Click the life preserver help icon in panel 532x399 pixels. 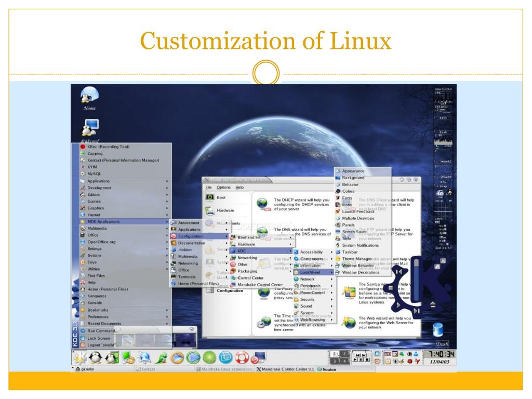(x=242, y=357)
